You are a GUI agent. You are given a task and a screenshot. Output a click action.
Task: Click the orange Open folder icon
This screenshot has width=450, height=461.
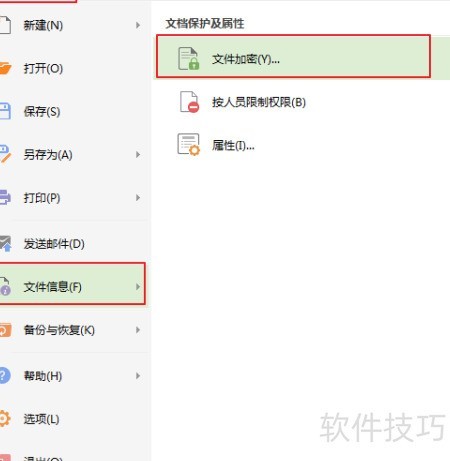pyautogui.click(x=5, y=68)
